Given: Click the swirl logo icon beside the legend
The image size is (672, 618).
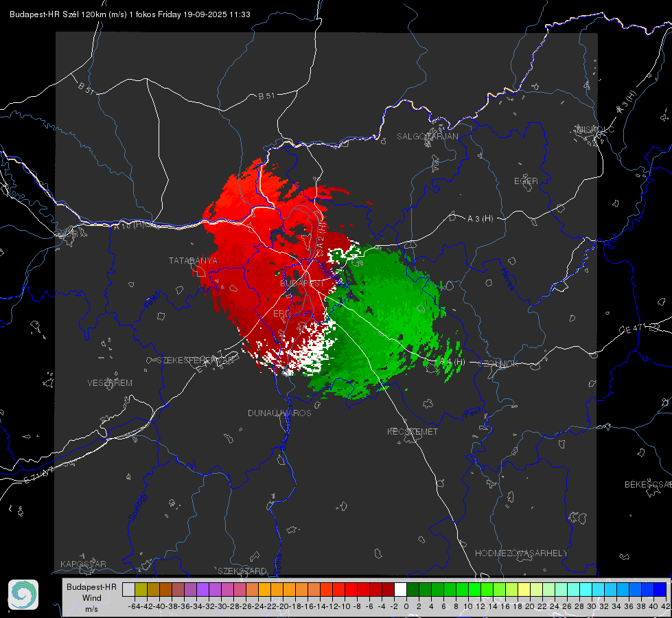Looking at the screenshot, I should click(23, 595).
